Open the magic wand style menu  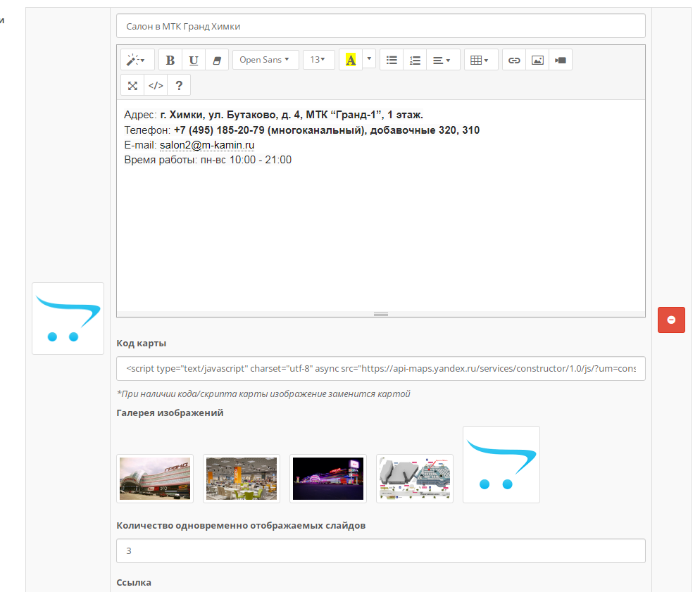point(136,61)
